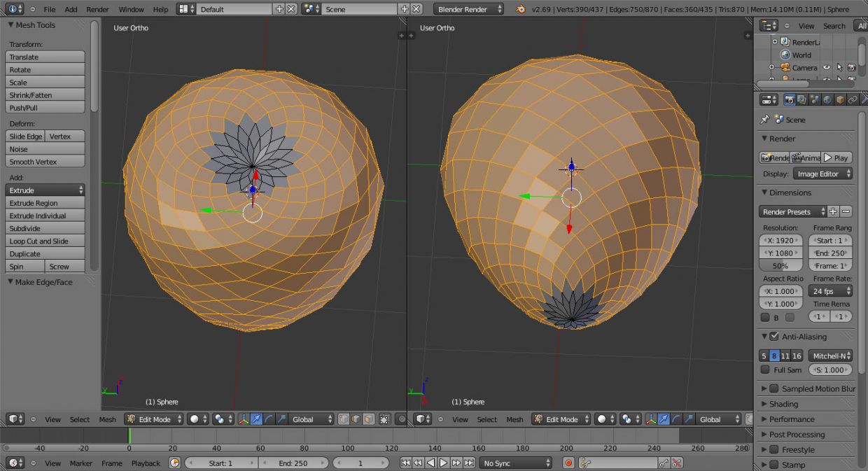
Task: Click the scene browse icon beside Scene
Action: pyautogui.click(x=311, y=9)
